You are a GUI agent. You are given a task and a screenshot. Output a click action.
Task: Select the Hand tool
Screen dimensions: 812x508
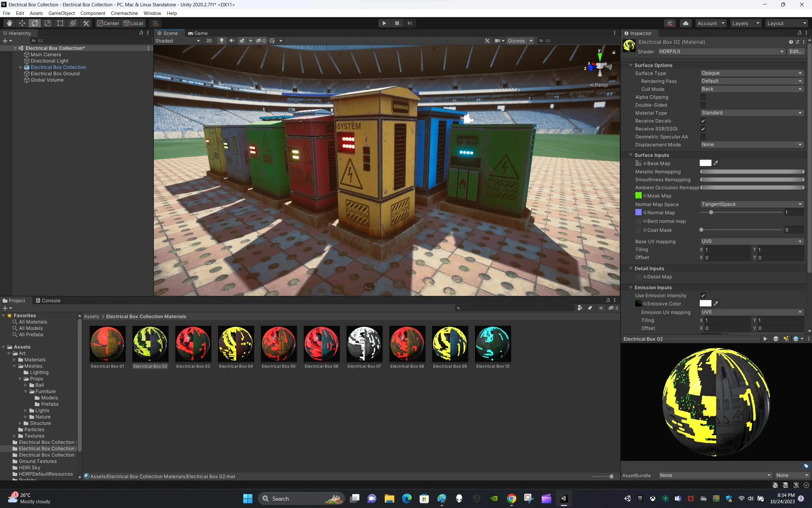point(10,23)
